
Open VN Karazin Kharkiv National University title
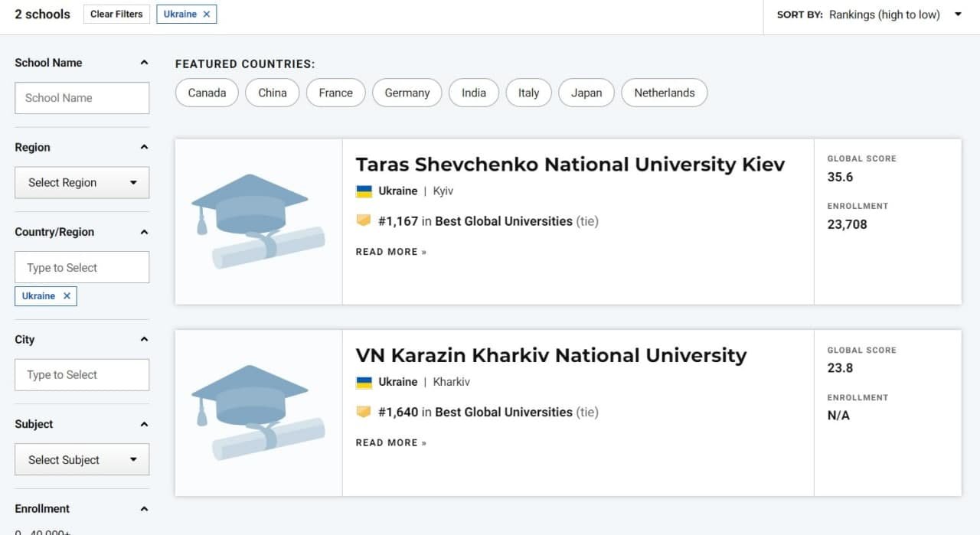click(550, 355)
